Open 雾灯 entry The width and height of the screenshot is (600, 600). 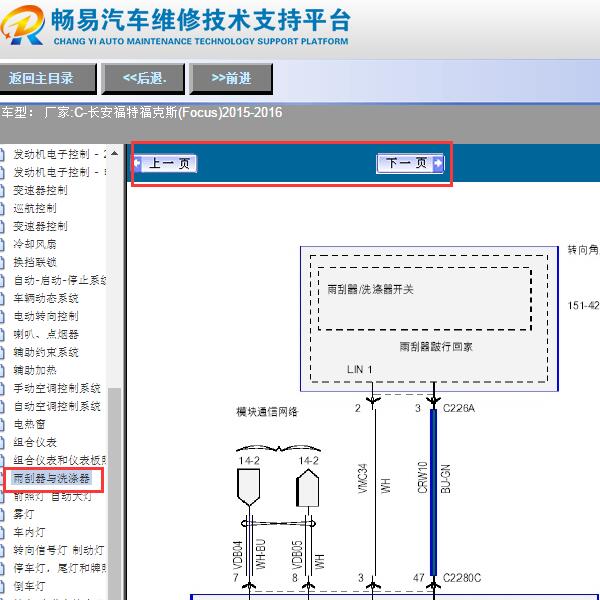pyautogui.click(x=24, y=514)
